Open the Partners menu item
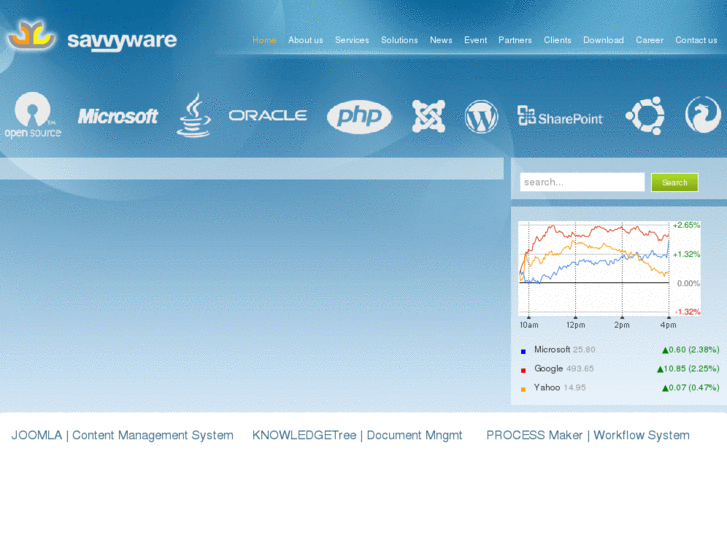The height and width of the screenshot is (545, 727). point(515,40)
